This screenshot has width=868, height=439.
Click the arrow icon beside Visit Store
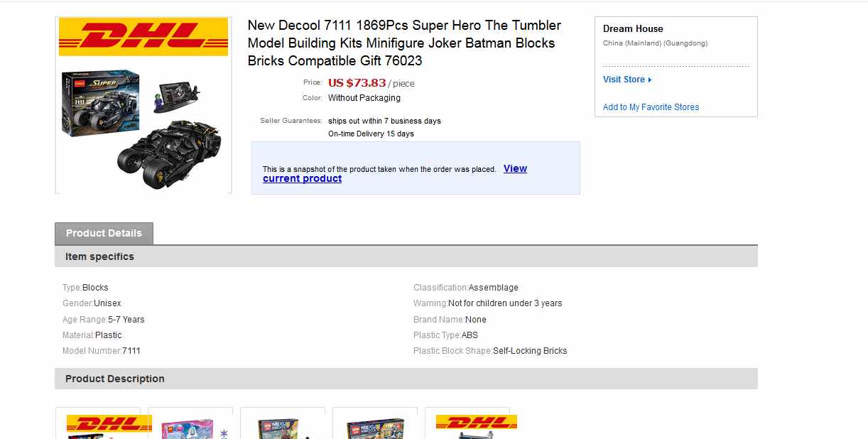pos(650,80)
